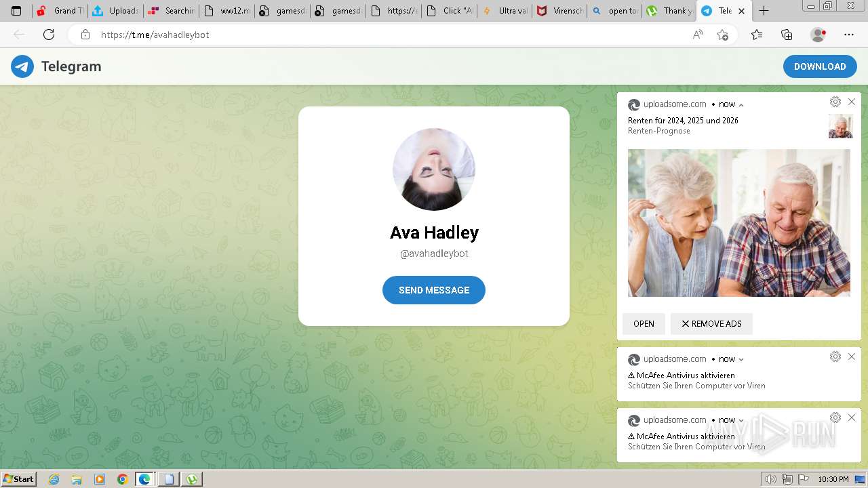Viewport: 868px width, 488px height.
Task: Click the network tray icon
Action: (x=787, y=479)
